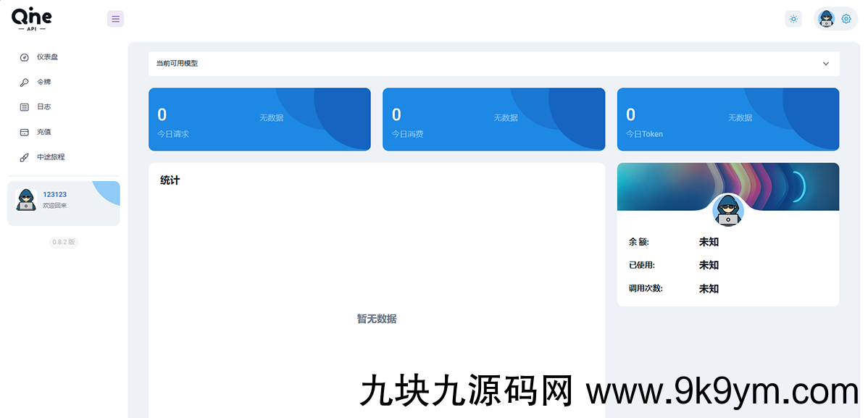The image size is (868, 418).
Task: Click top-right user avatar icon
Action: [x=826, y=19]
